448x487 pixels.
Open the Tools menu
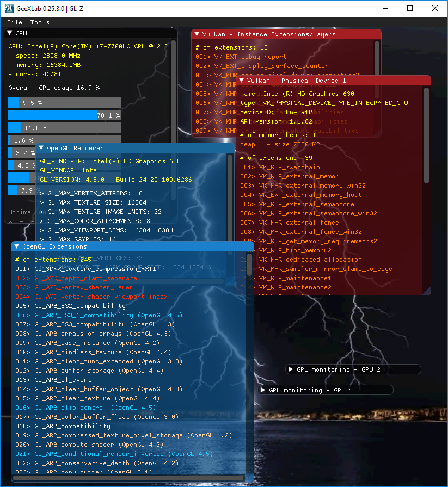coord(40,22)
